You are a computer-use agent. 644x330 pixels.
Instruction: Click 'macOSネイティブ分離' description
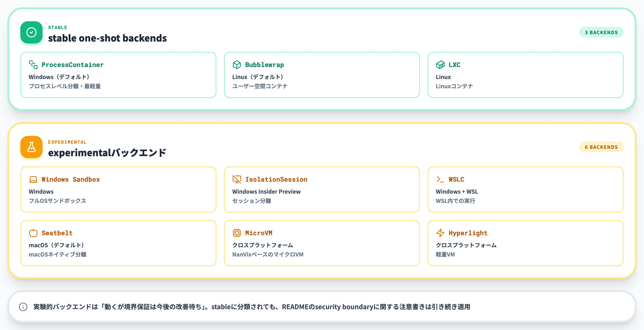(58, 254)
